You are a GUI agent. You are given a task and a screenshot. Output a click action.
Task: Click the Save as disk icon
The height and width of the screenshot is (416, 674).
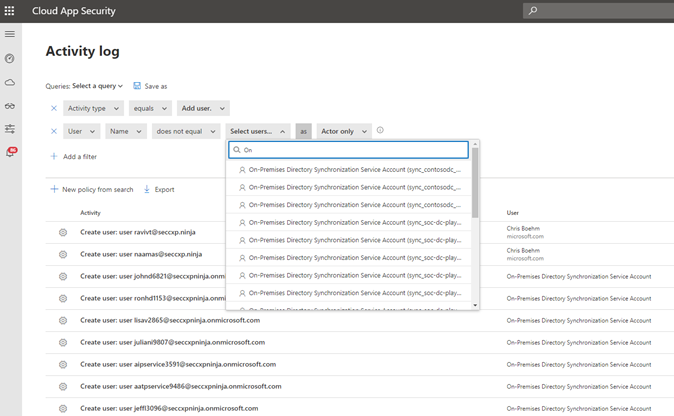coord(137,86)
